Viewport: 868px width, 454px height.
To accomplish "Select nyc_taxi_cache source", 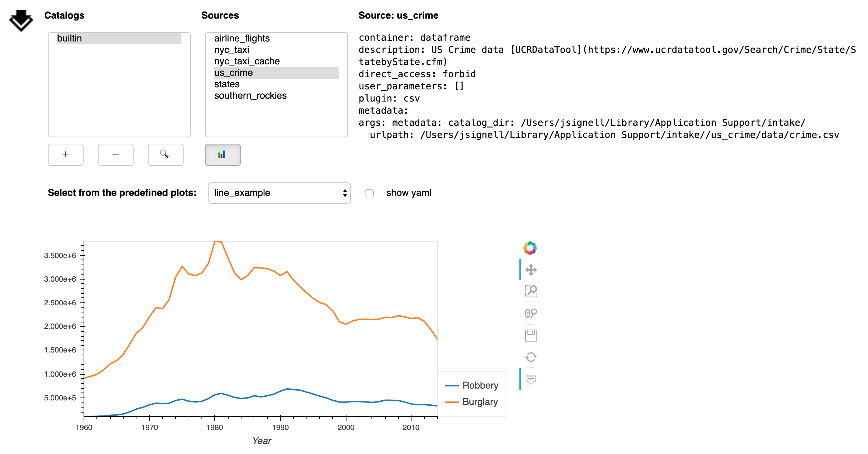I will (247, 61).
